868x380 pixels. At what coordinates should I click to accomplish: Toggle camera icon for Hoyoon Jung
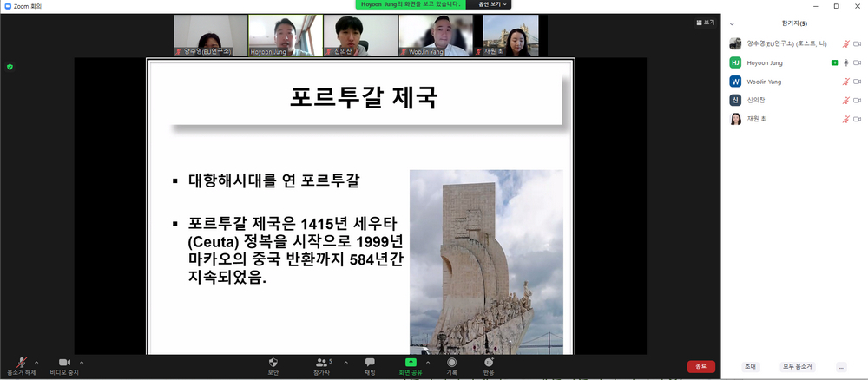pos(857,62)
